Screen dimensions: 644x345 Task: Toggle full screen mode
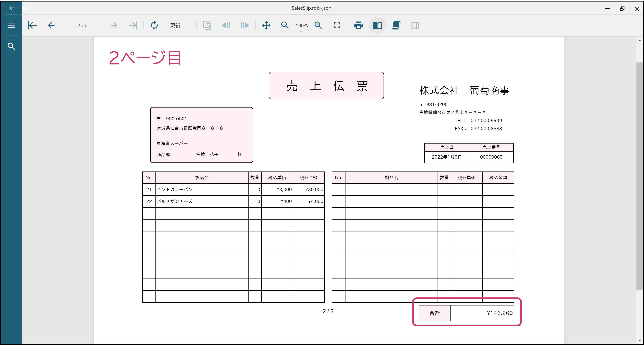pyautogui.click(x=337, y=25)
